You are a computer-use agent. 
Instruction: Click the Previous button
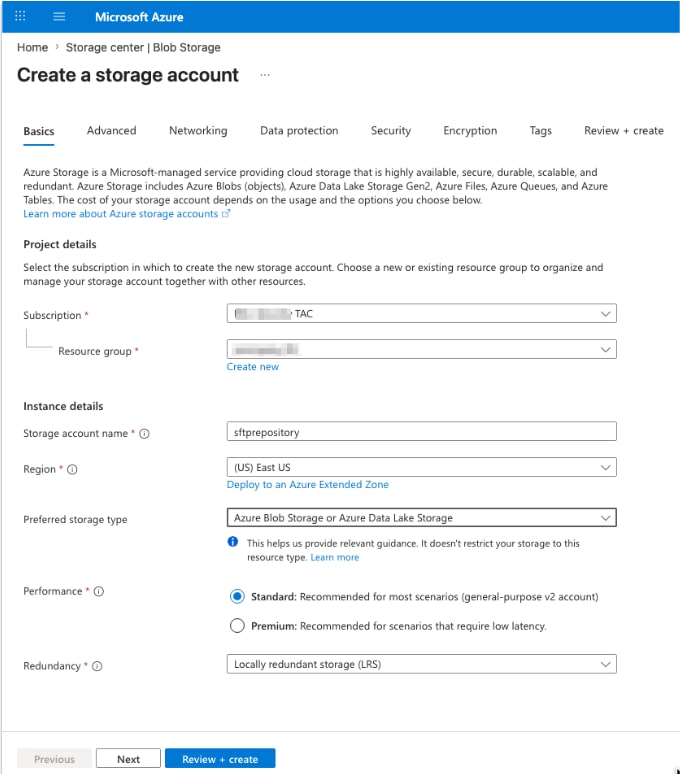54,759
